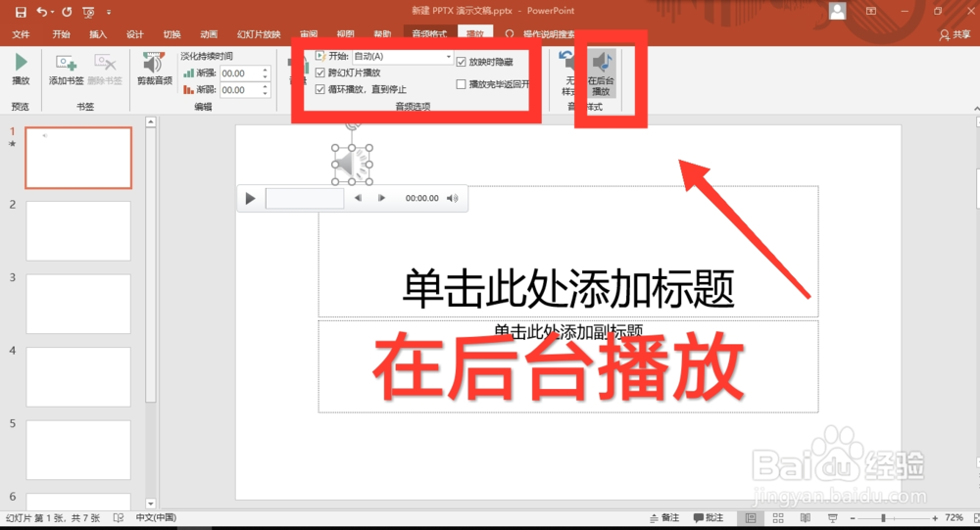Click the Redo/Repeat icon
The image size is (980, 530).
point(67,11)
